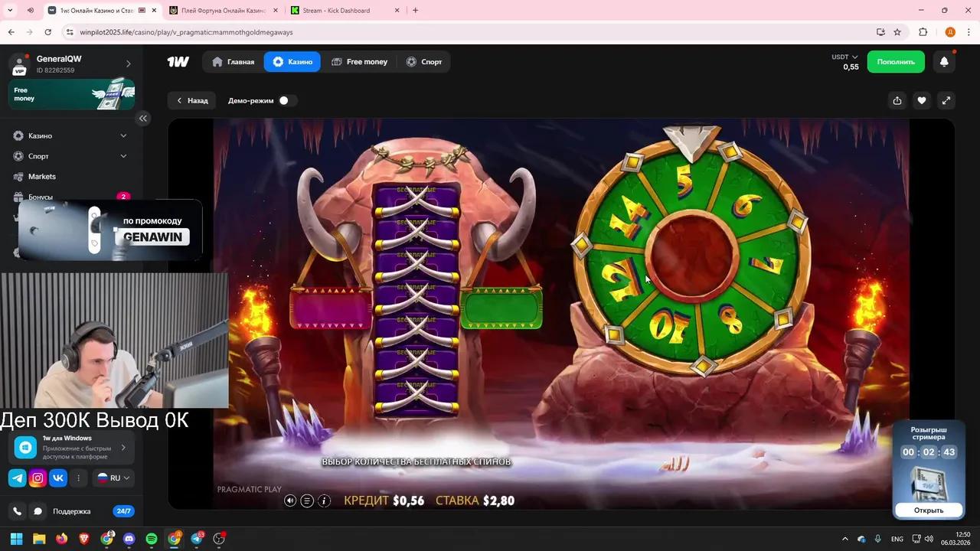Share the slot game via the share icon

coord(897,100)
